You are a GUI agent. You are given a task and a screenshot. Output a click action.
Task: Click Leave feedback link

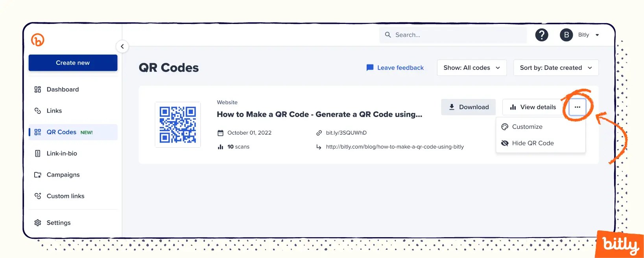pyautogui.click(x=395, y=68)
